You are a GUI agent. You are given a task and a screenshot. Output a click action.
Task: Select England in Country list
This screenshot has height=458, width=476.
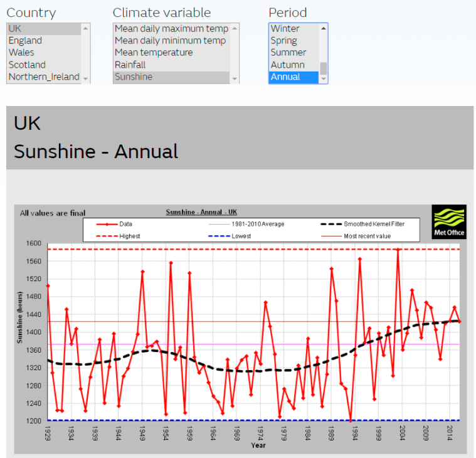(x=25, y=41)
